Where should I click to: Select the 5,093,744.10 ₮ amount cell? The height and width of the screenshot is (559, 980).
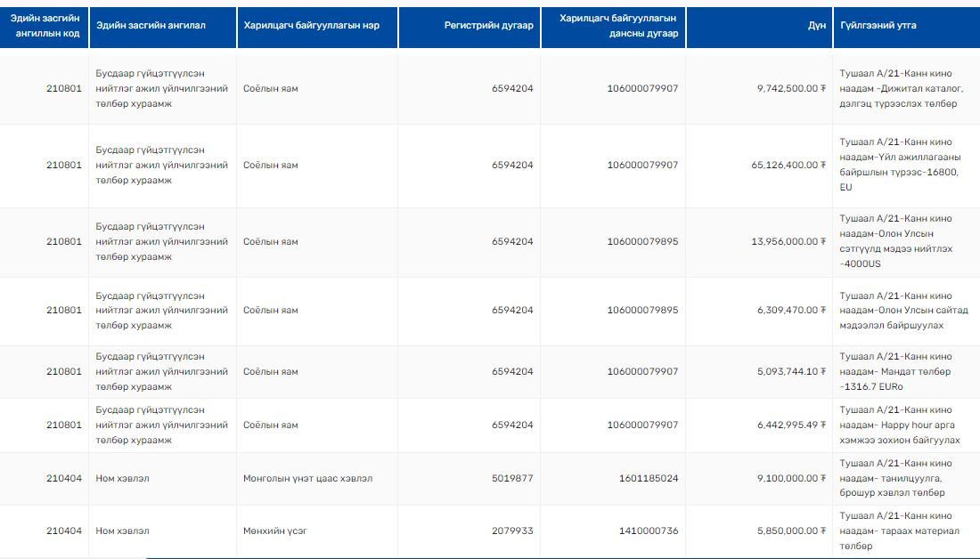tap(791, 372)
